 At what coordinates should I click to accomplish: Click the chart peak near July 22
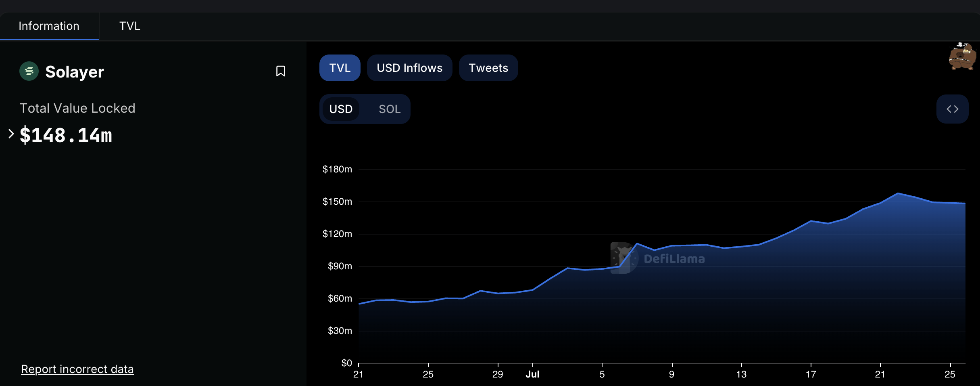(x=898, y=193)
